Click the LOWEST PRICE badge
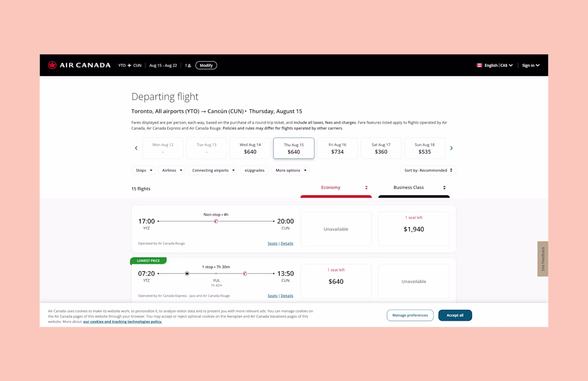This screenshot has width=588, height=381. (x=148, y=261)
